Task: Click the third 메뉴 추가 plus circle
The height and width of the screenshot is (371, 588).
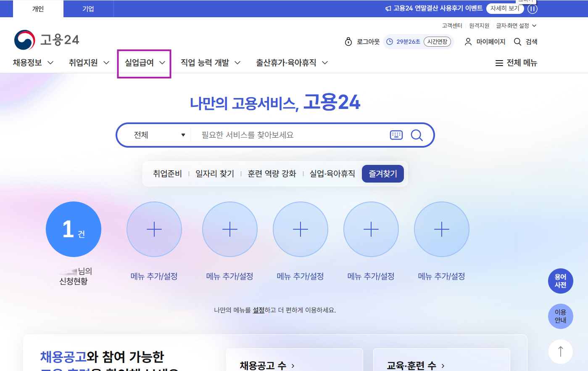Action: 301,229
